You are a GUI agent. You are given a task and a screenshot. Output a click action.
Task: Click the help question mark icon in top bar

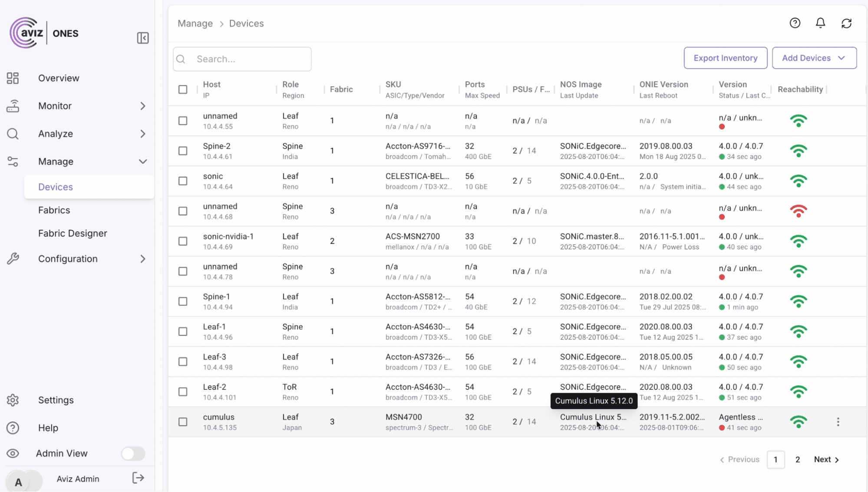(795, 23)
